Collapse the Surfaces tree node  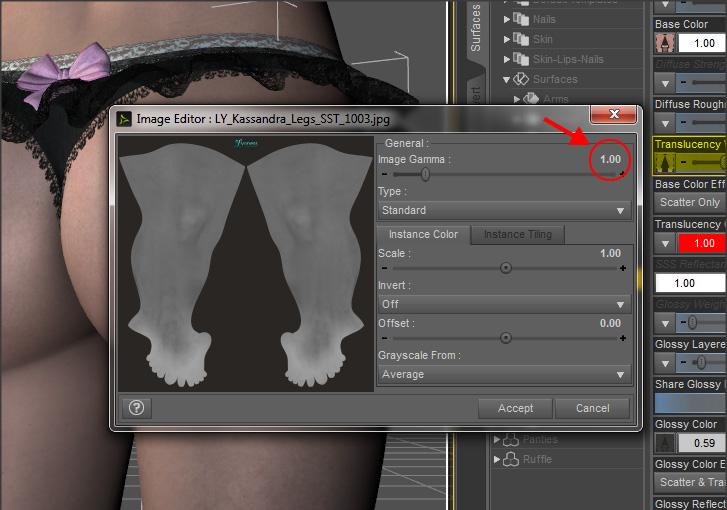507,80
